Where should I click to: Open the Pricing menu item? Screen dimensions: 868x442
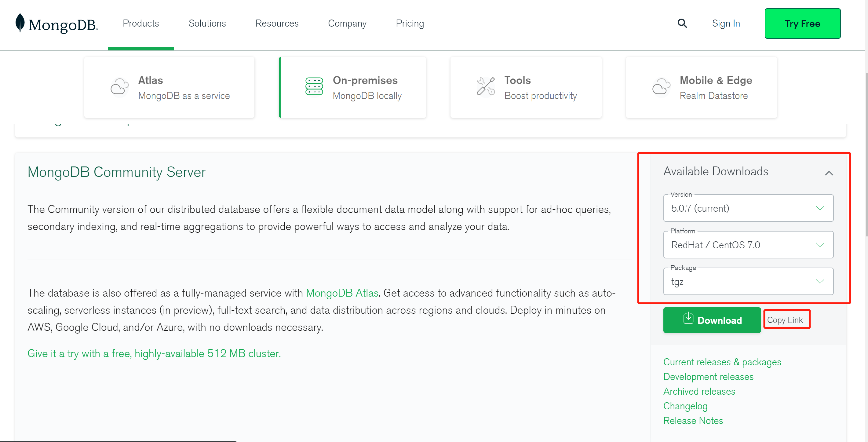(x=410, y=23)
